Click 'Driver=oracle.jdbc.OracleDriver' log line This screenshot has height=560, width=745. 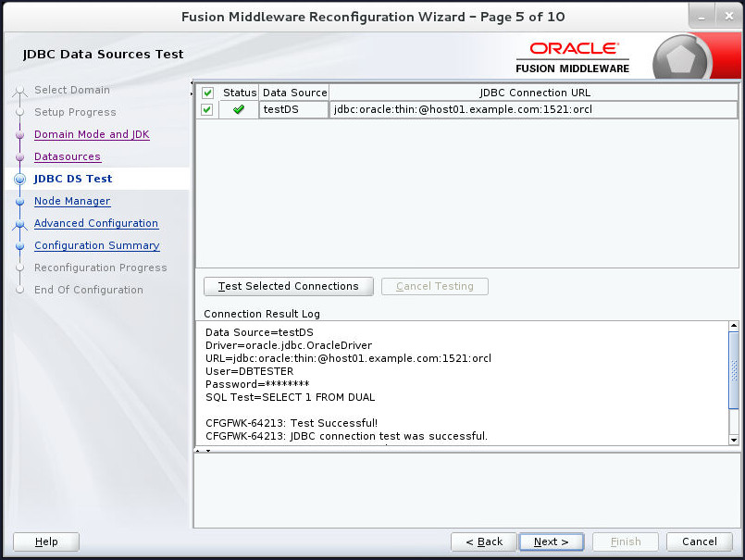click(x=289, y=345)
